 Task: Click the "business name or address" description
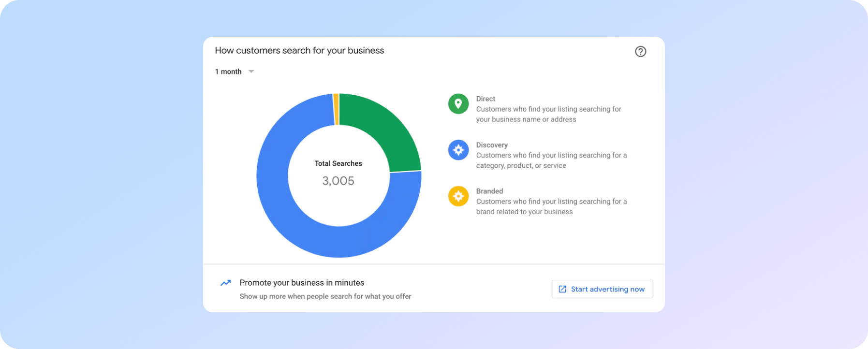tap(548, 114)
